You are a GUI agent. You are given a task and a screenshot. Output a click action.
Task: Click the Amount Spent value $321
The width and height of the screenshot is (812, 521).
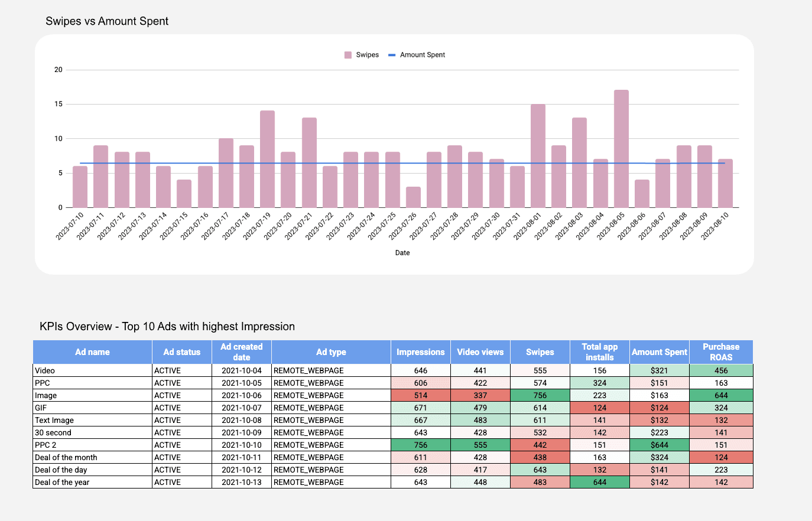[x=660, y=371]
